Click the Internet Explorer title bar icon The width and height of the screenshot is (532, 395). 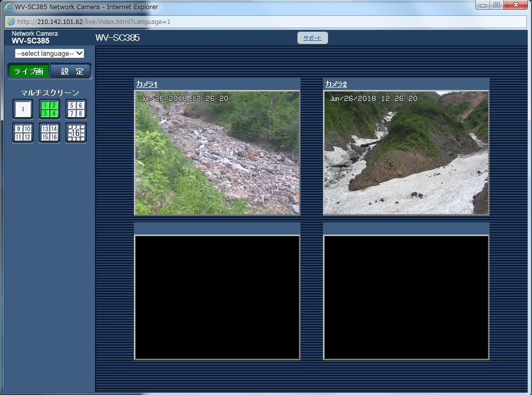tap(8, 7)
